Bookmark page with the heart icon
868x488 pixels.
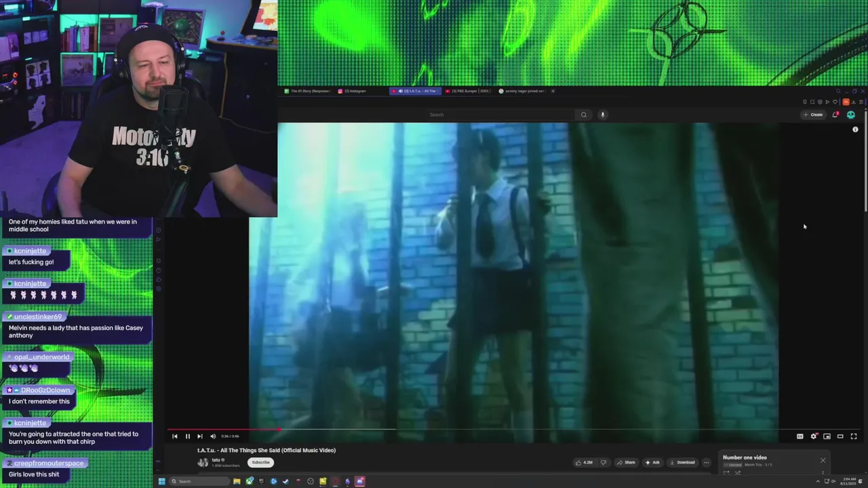point(835,102)
